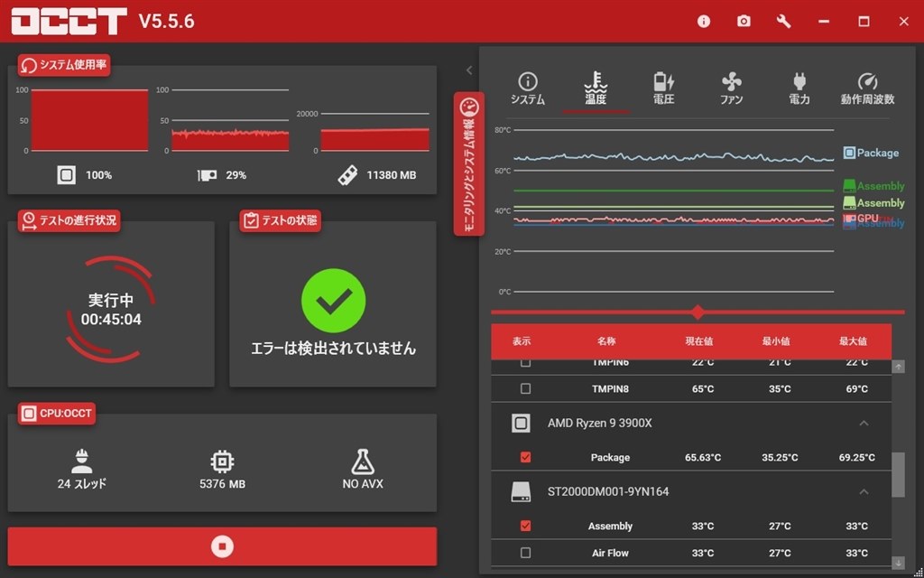
Task: Click the elapsed time 00:45:04
Action: (111, 320)
